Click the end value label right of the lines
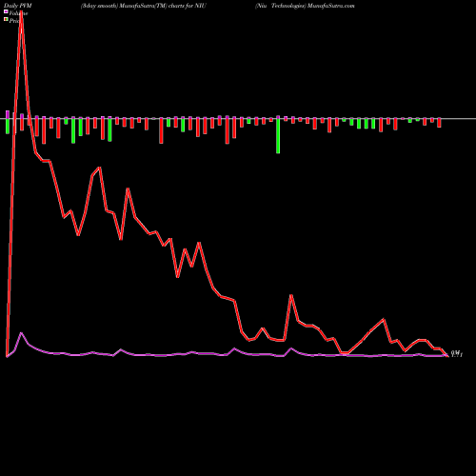The height and width of the screenshot is (476, 476). point(457,353)
